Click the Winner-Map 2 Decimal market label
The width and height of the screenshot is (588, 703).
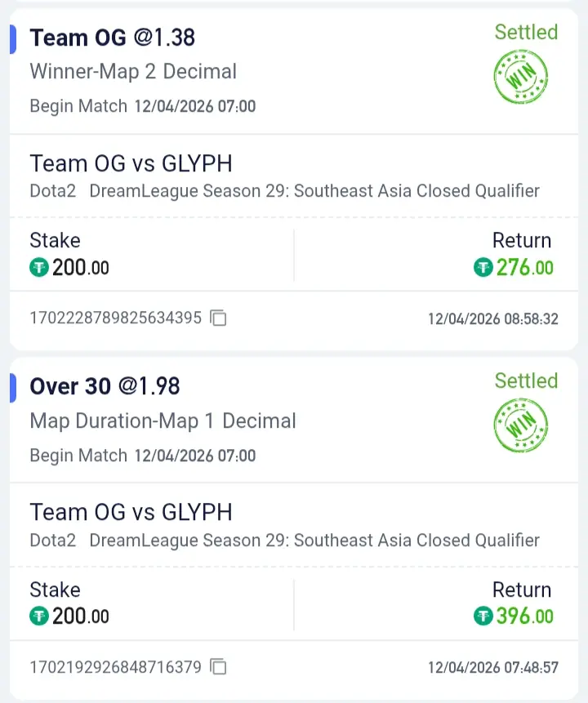133,71
